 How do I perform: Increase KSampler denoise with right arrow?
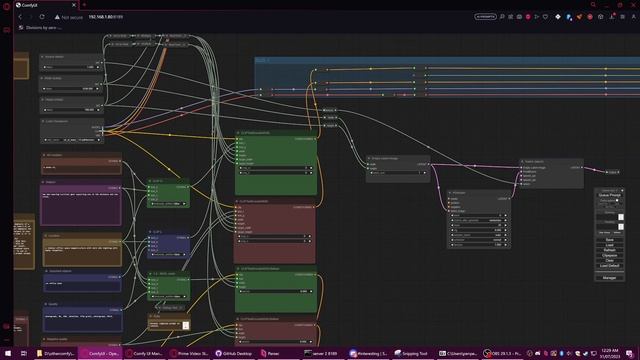(505, 245)
